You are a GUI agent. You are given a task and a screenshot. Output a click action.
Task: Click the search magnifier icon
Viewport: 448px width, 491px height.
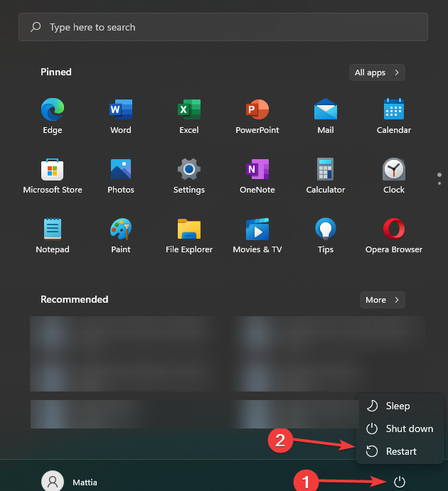[36, 27]
